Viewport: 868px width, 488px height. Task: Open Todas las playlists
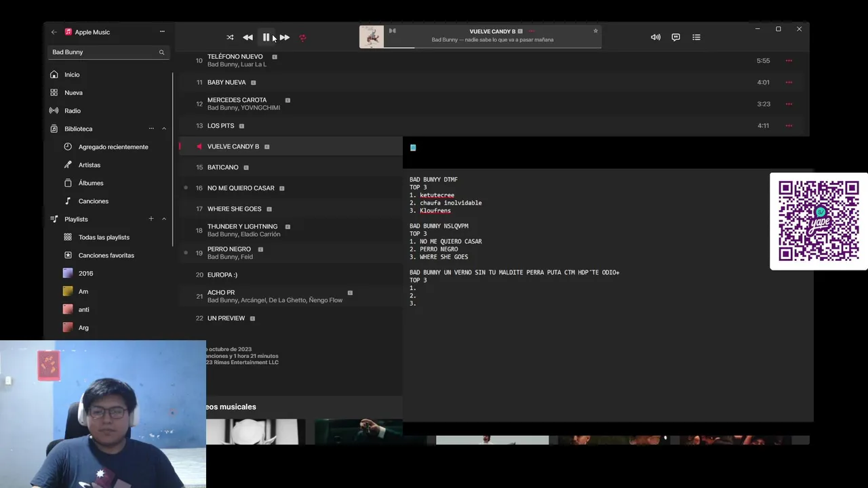pyautogui.click(x=104, y=237)
